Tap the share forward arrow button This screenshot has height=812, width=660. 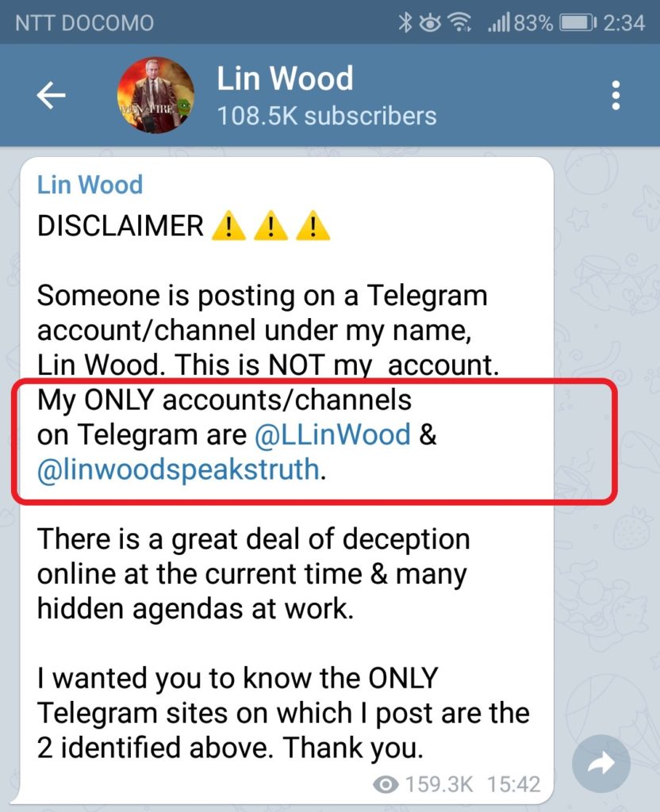click(601, 764)
